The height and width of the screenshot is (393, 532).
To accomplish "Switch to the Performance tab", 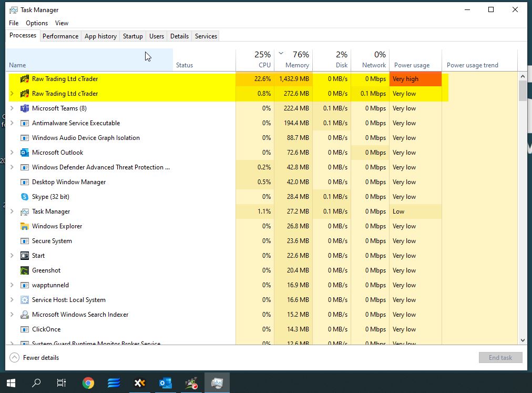I will click(x=60, y=36).
